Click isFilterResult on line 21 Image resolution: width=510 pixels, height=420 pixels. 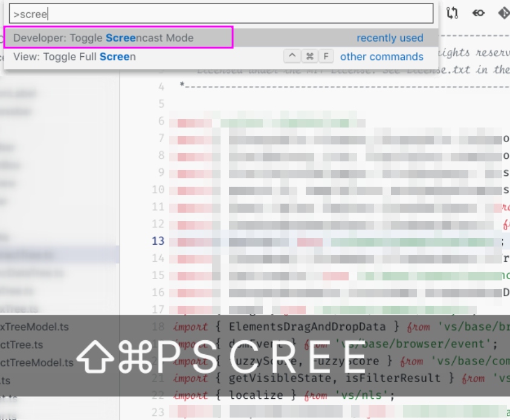coord(393,378)
